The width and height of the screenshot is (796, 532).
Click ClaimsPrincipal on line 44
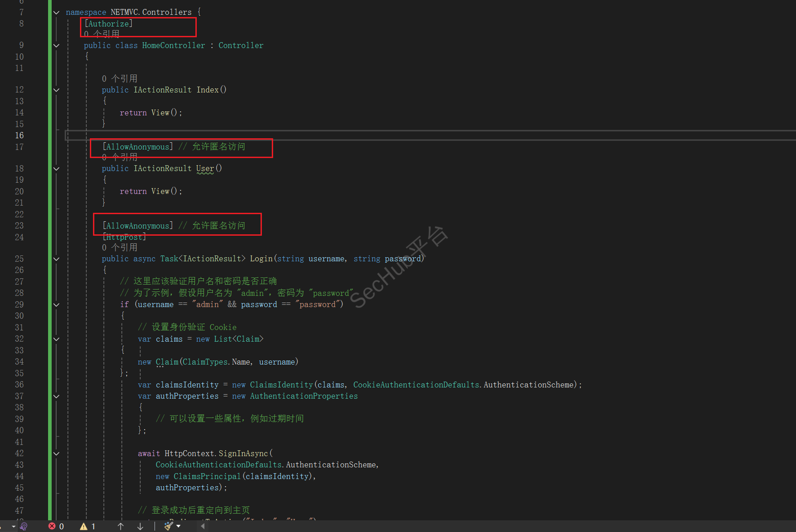pyautogui.click(x=207, y=476)
